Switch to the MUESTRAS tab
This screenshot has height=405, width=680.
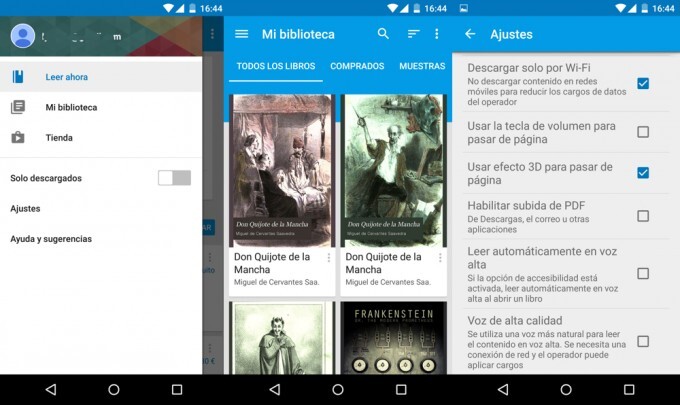click(x=422, y=66)
